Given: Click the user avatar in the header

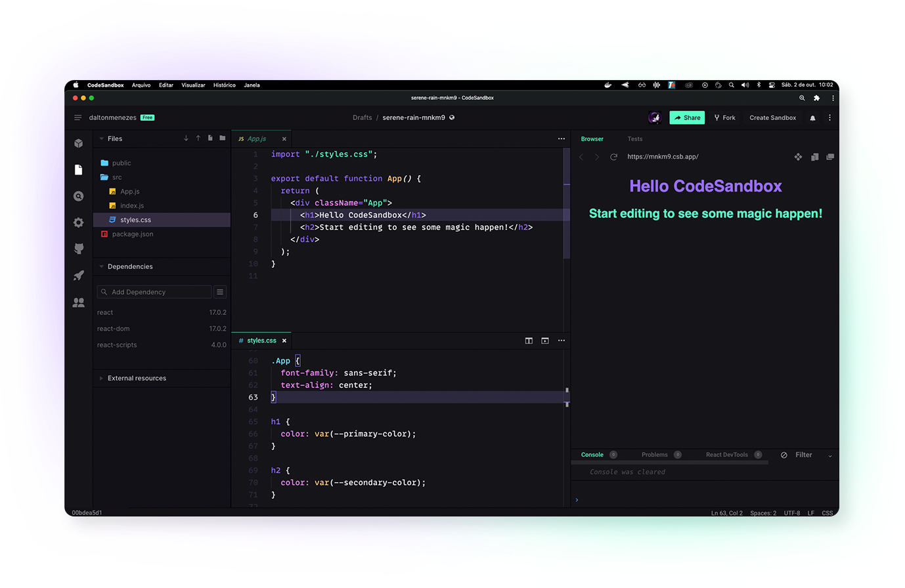Looking at the screenshot, I should coord(654,117).
